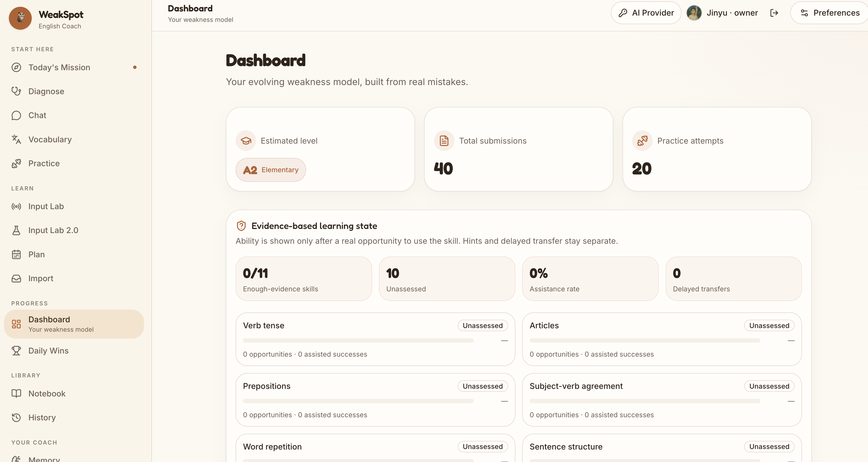Click the Vocabulary translate icon
This screenshot has width=868, height=462.
(16, 139)
